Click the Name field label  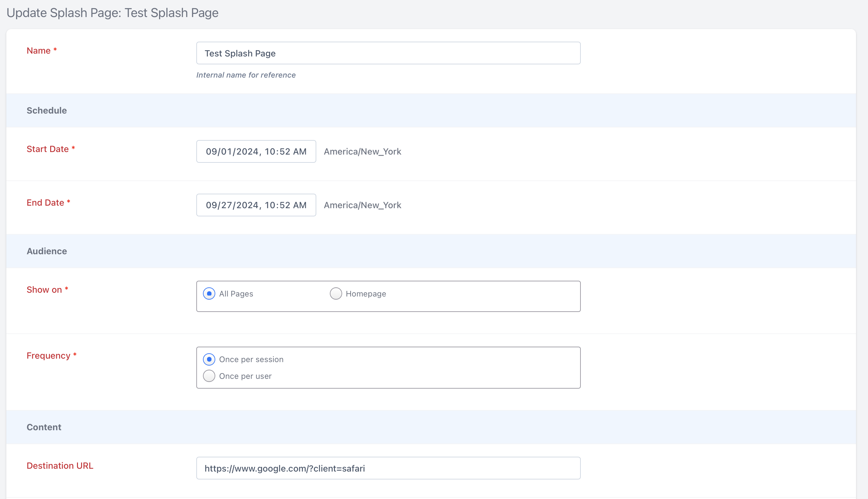click(x=42, y=51)
